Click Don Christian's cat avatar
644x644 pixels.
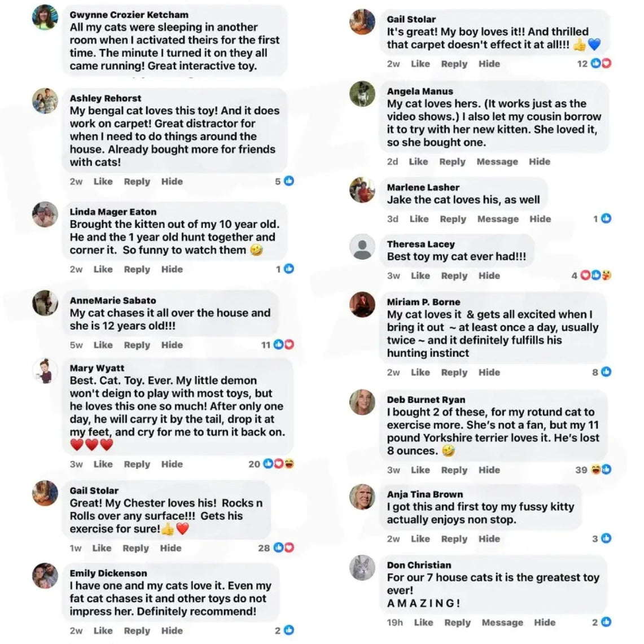362,568
